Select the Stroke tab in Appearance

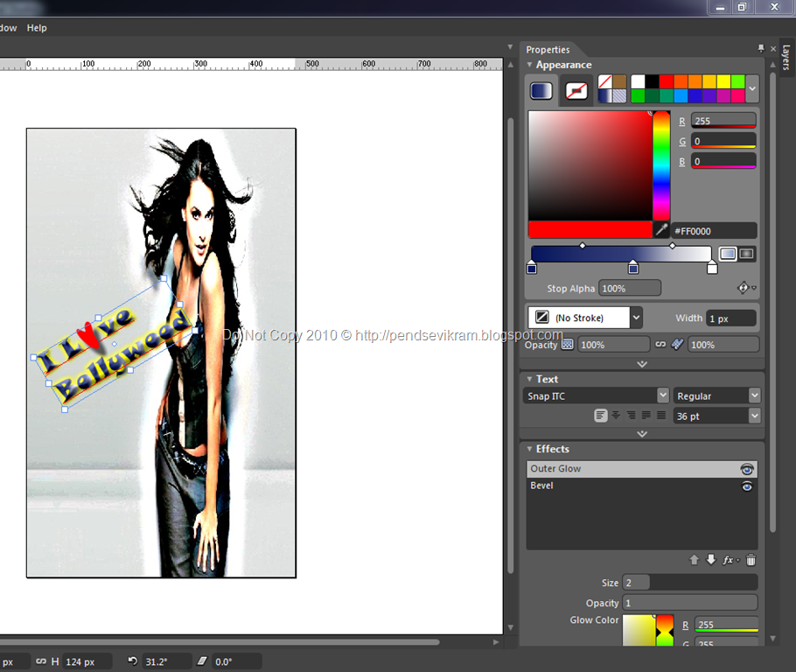pos(576,91)
